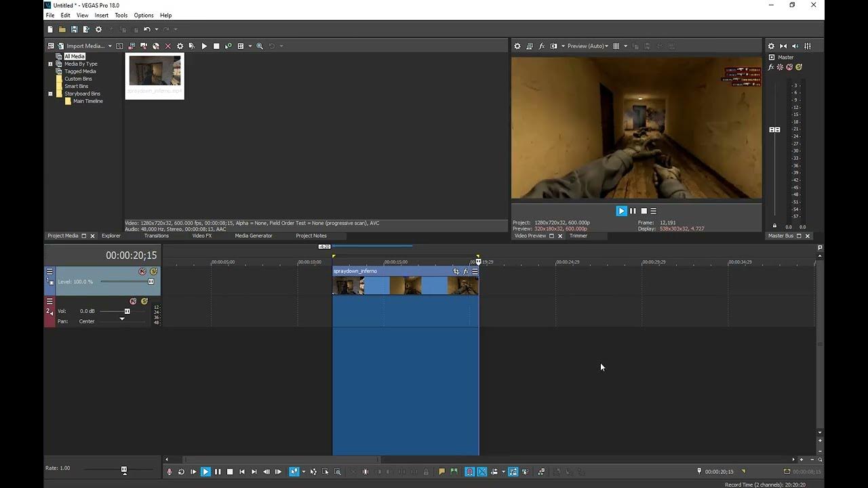Select Main Timeline storyboard bin
Viewport: 868px width, 488px height.
pyautogui.click(x=88, y=101)
